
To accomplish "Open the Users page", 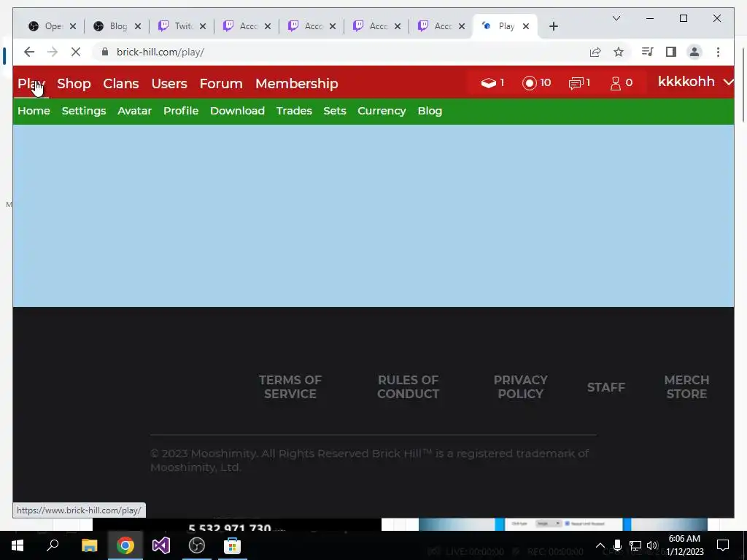I will pos(169,84).
